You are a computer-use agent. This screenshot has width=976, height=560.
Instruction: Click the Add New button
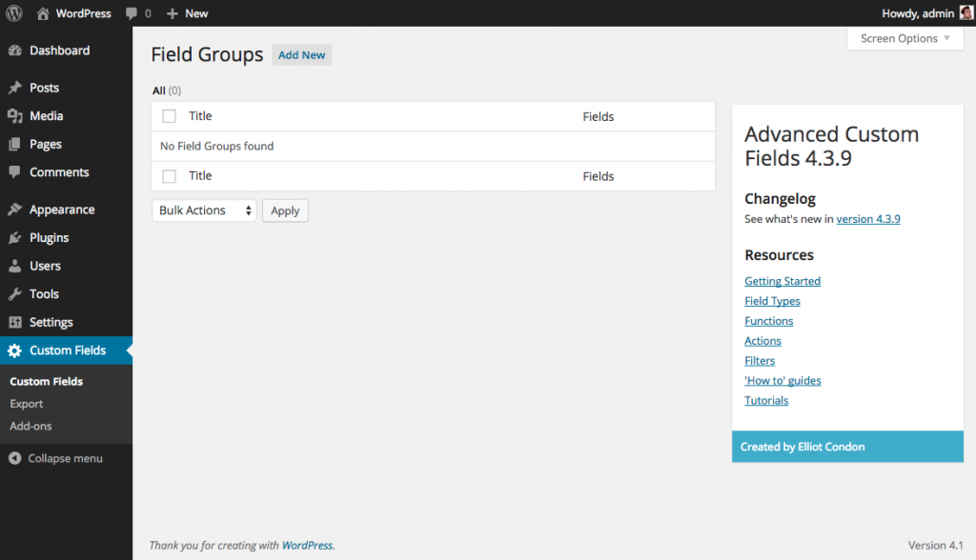[301, 54]
